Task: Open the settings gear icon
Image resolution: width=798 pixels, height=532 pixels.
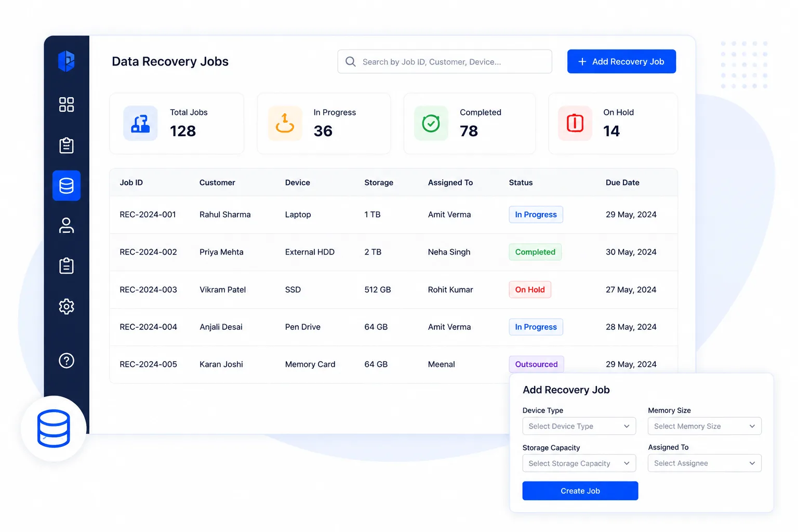Action: click(66, 307)
